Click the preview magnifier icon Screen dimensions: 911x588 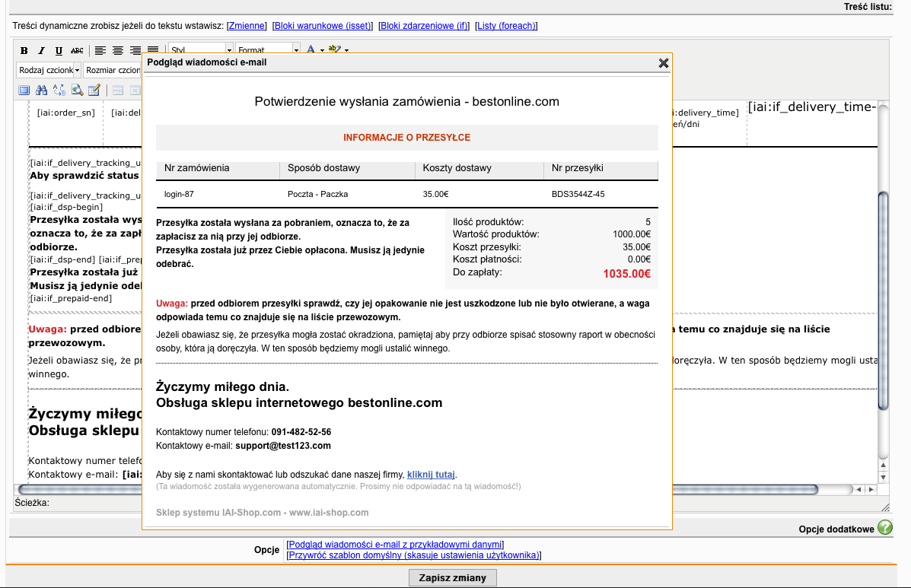[x=77, y=90]
